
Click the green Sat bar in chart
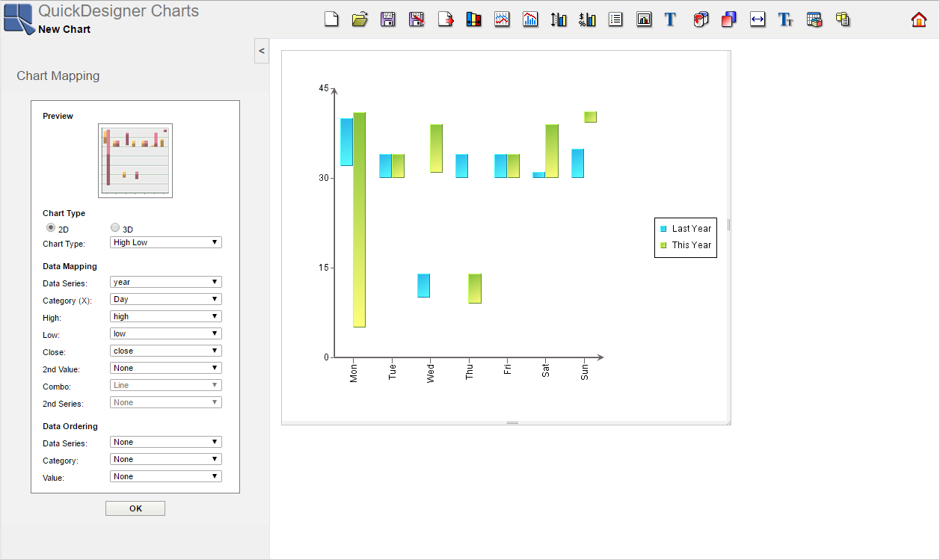tap(552, 151)
